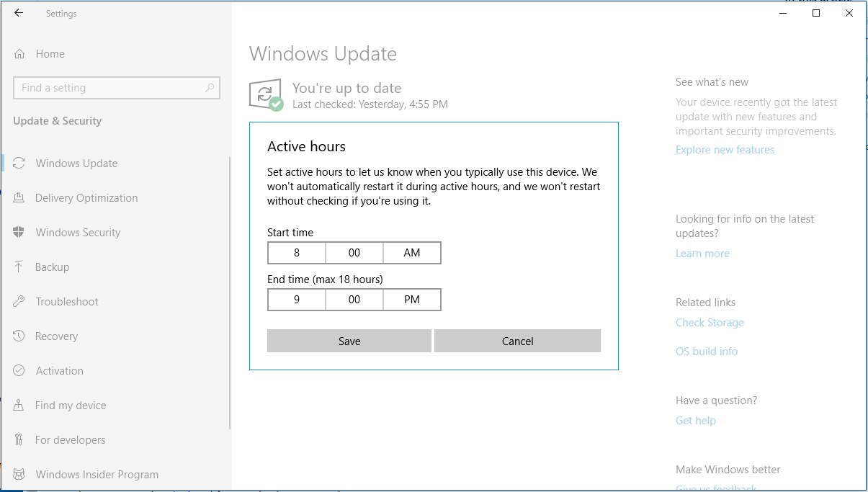
Task: Cancel the active hours dialog
Action: [x=517, y=341]
